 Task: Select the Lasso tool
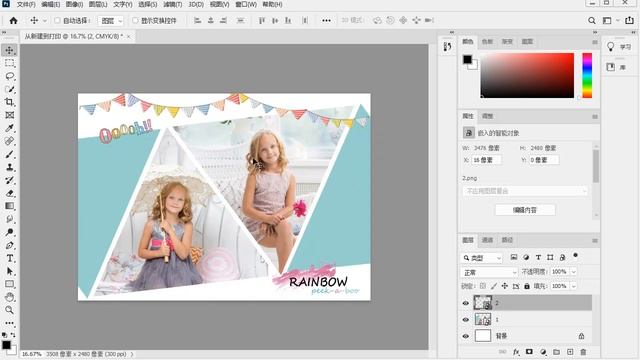pos(9,76)
